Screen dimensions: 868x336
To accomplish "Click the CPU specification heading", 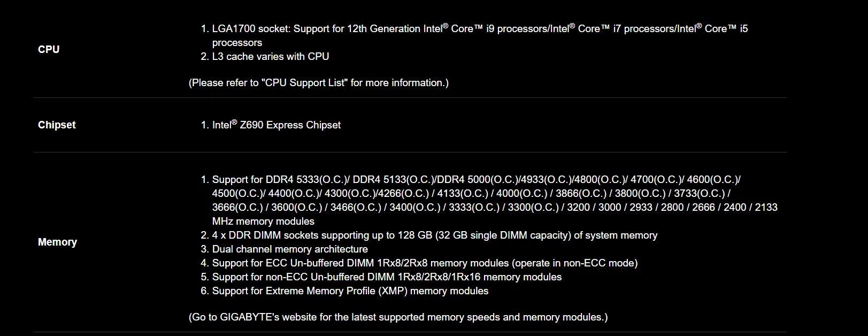I will [49, 49].
